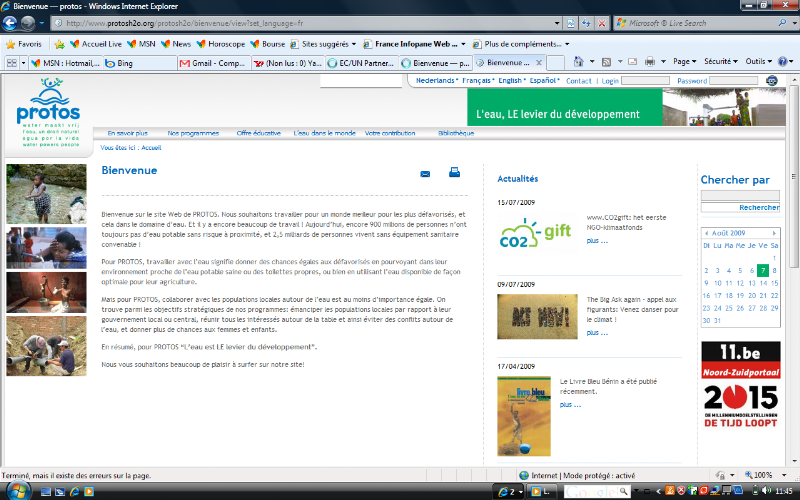Open the Sécurité menu dropdown

pyautogui.click(x=721, y=61)
